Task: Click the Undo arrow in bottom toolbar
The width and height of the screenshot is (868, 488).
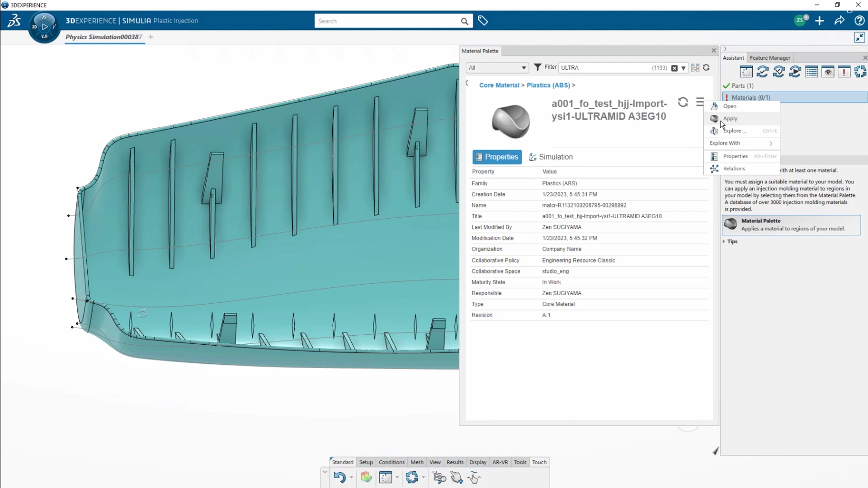Action: pyautogui.click(x=339, y=477)
